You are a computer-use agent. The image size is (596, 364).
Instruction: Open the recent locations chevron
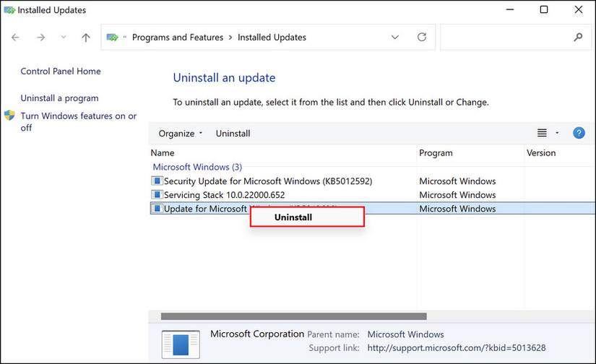64,37
